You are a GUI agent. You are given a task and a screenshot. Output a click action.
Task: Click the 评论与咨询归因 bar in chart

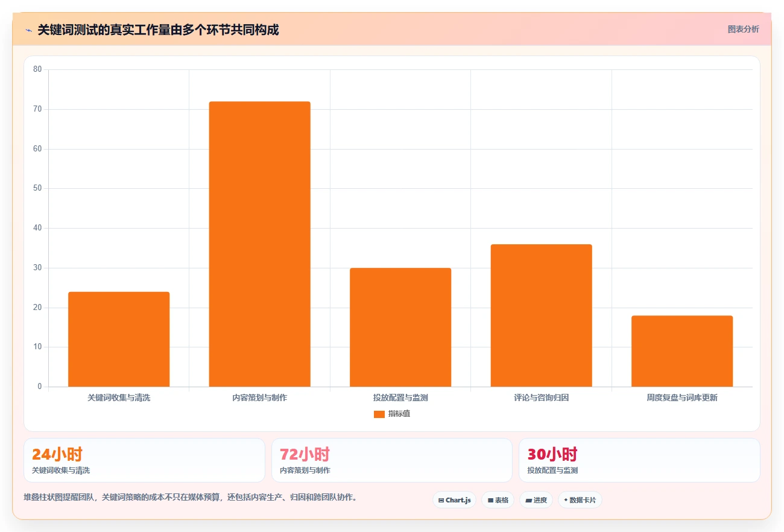(541, 315)
